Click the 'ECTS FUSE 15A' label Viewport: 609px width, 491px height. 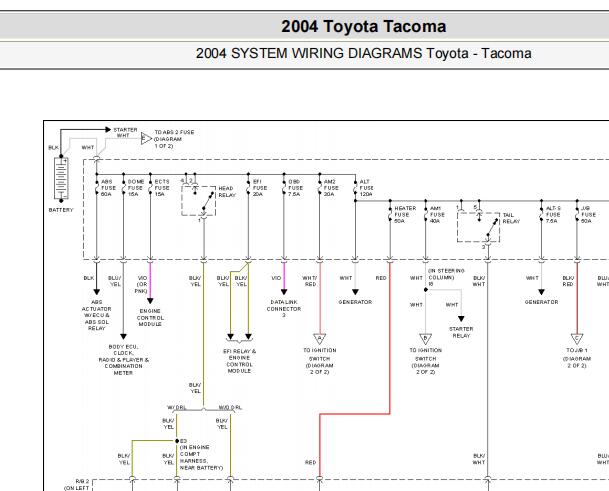[x=162, y=188]
